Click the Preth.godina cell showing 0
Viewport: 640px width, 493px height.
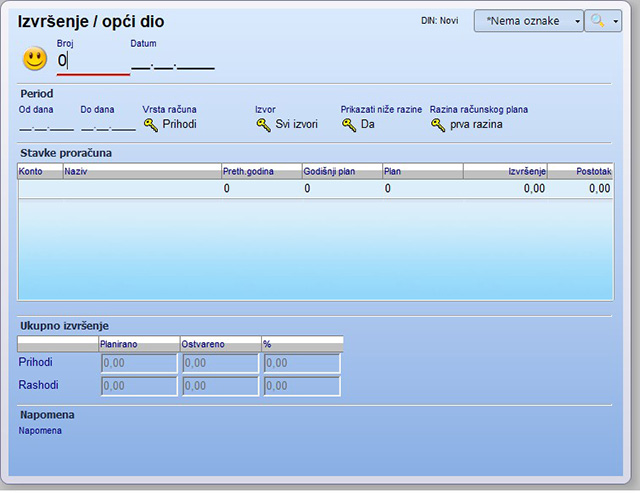click(x=262, y=189)
